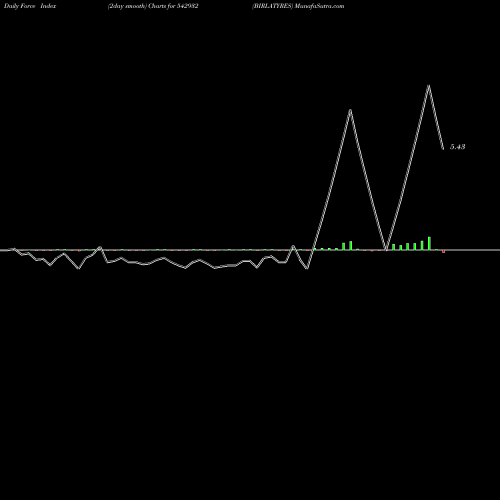Click the 'Daily Force Index' chart title text
Image resolution: width=500 pixels, height=500 pixels.
30,6
